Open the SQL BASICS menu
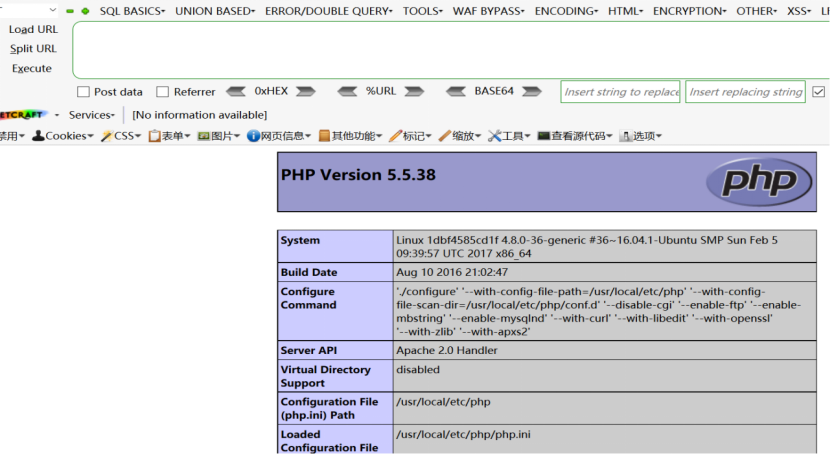This screenshot has height=454, width=835. [132, 11]
